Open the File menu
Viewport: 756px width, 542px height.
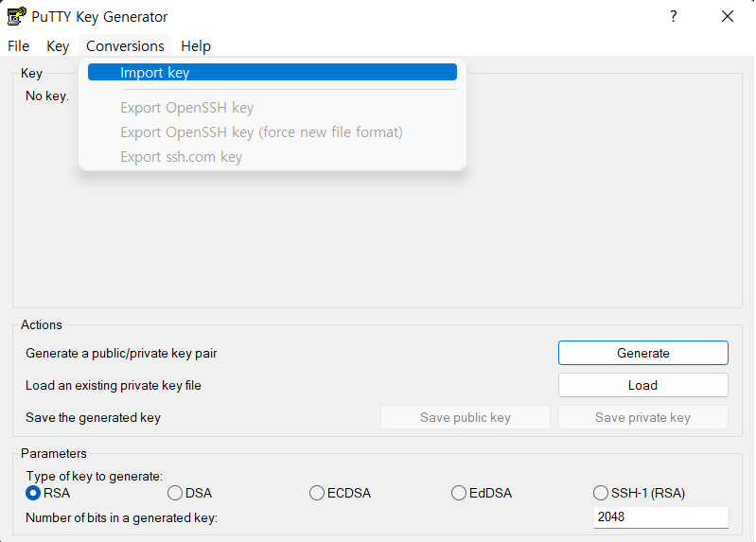pos(18,45)
